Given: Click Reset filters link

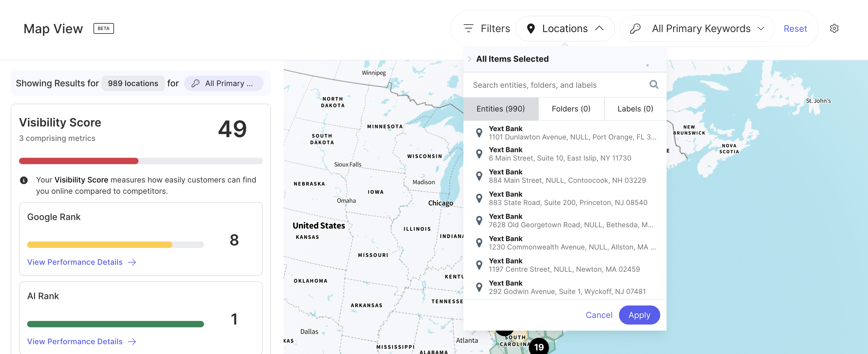Looking at the screenshot, I should pos(795,29).
